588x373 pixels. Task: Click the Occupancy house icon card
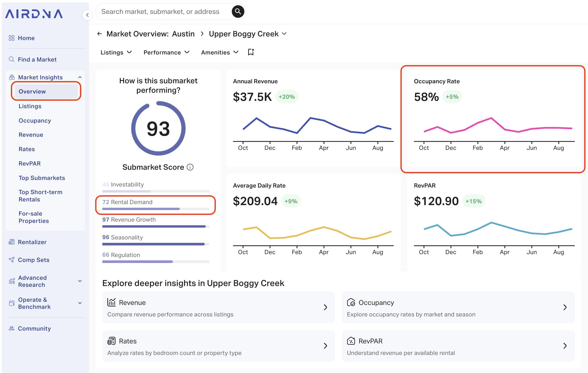[x=351, y=302]
